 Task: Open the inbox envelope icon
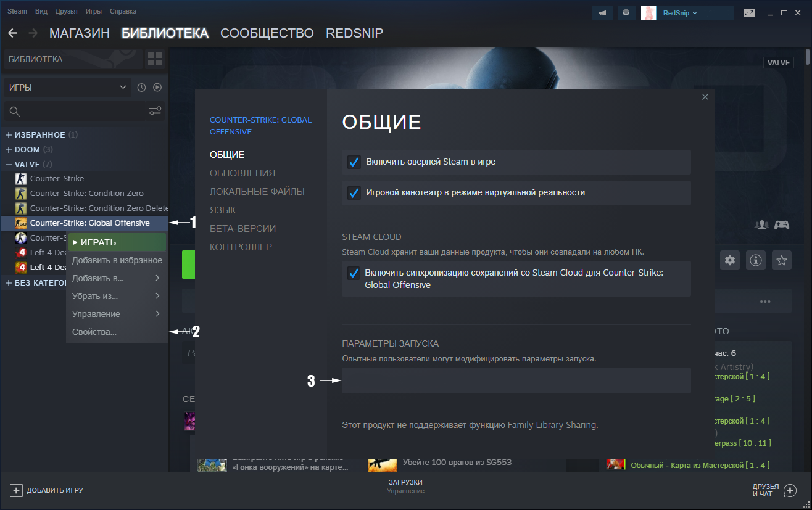pos(626,12)
